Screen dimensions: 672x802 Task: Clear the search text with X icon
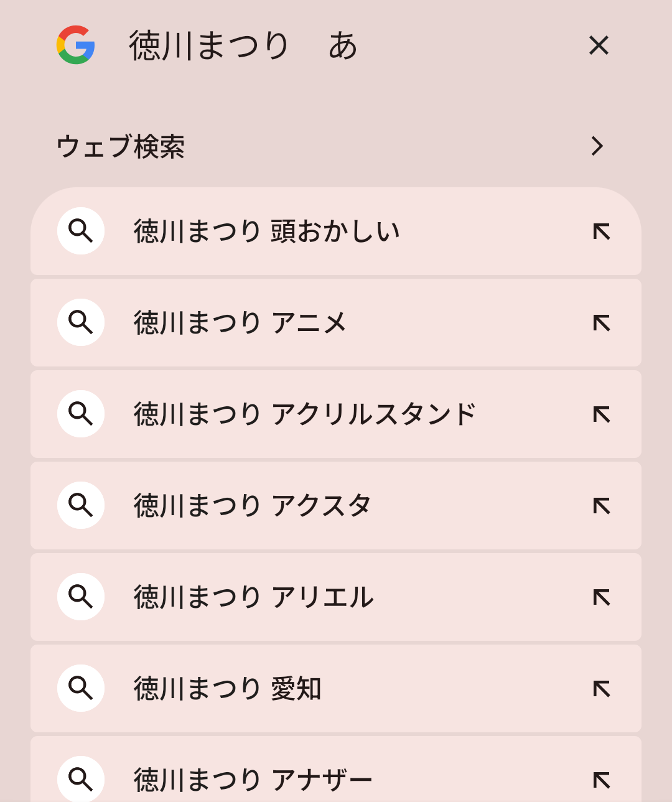599,45
